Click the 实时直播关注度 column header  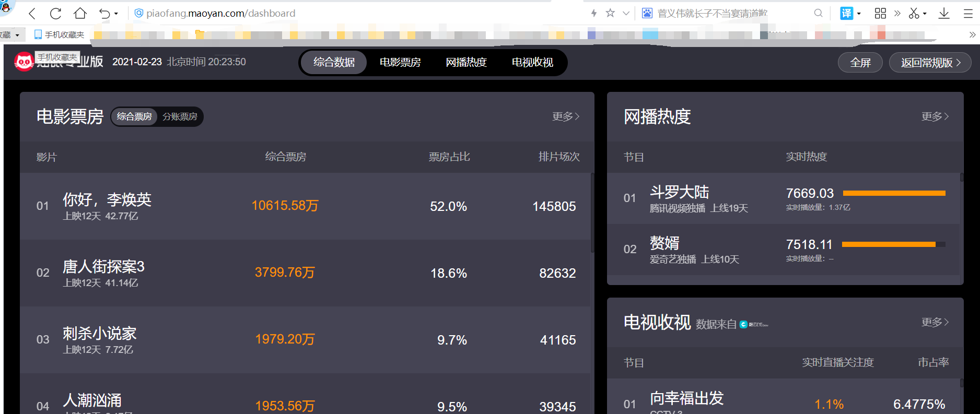(x=838, y=362)
